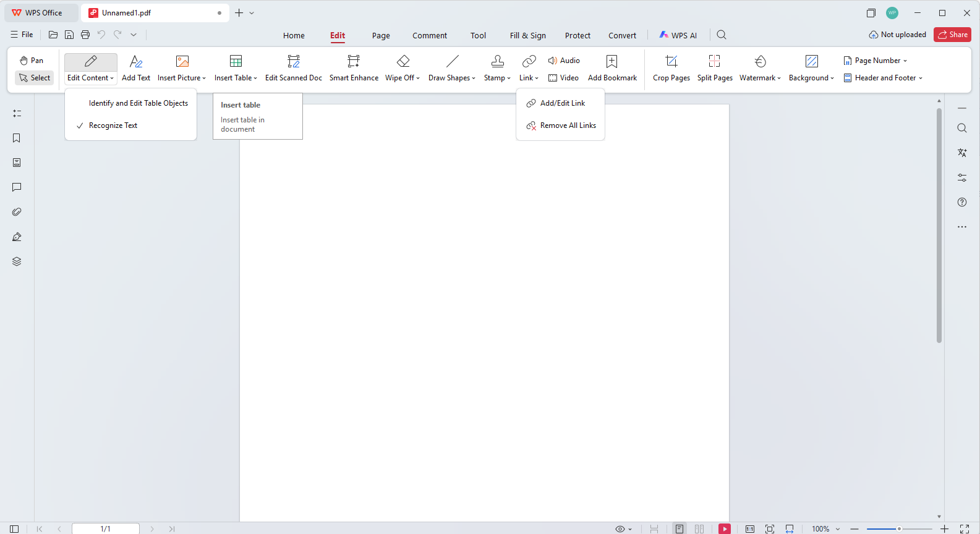The width and height of the screenshot is (980, 534).
Task: Click the Add Text tool
Action: click(136, 69)
